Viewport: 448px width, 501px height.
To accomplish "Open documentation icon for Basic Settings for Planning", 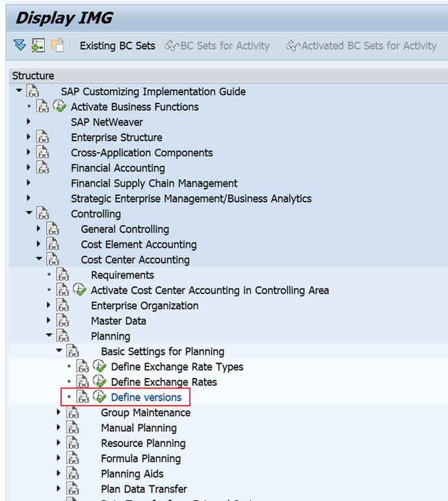I will (72, 351).
